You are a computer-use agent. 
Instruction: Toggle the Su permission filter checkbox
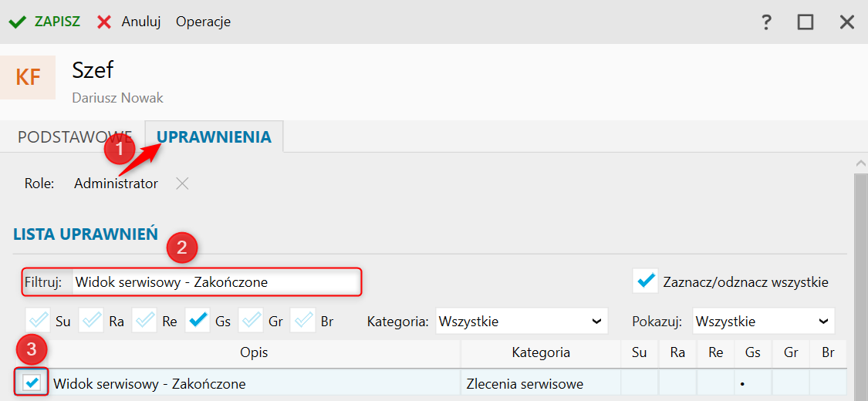[x=39, y=320]
